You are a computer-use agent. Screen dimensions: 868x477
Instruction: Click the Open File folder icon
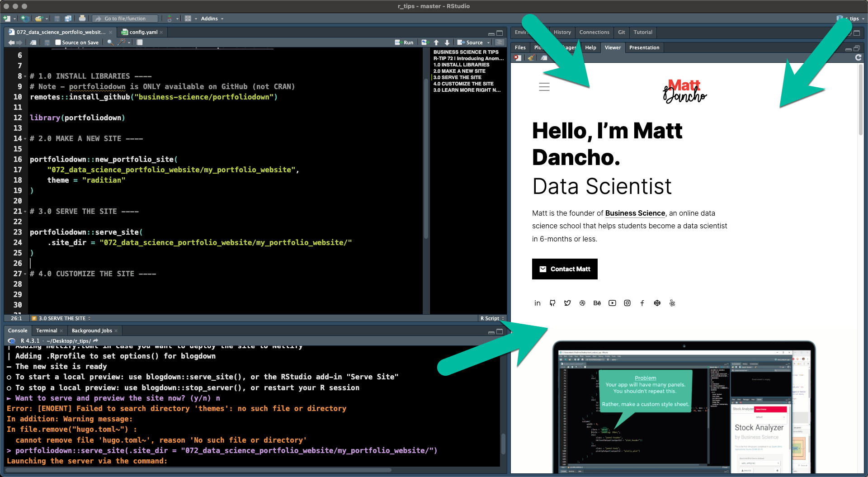(x=39, y=19)
